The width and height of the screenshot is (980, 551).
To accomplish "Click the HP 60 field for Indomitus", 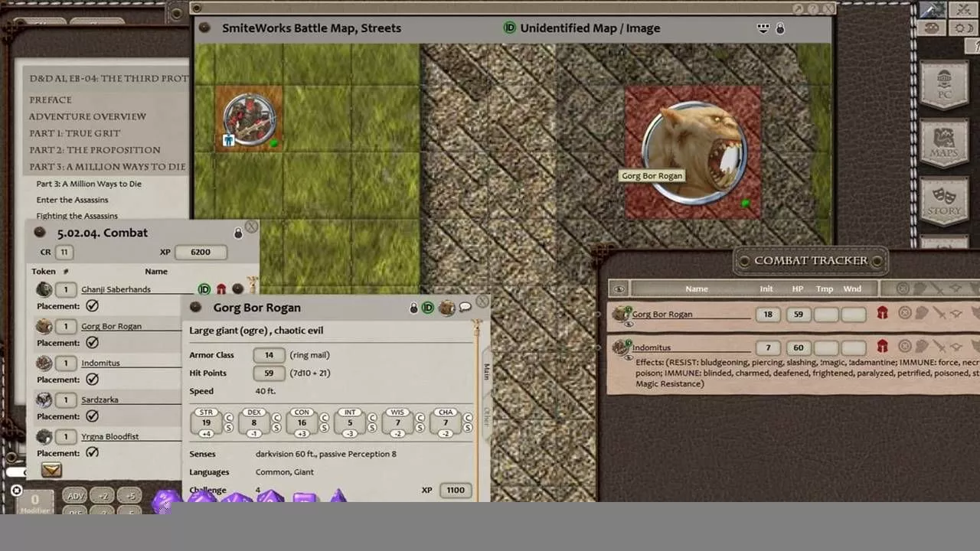I will click(x=799, y=347).
